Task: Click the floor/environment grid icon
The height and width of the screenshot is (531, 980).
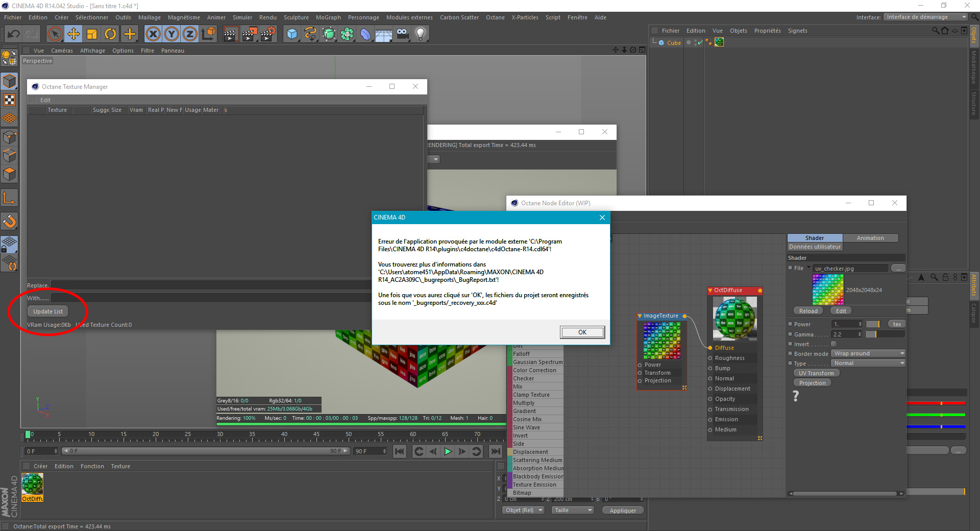Action: [384, 34]
